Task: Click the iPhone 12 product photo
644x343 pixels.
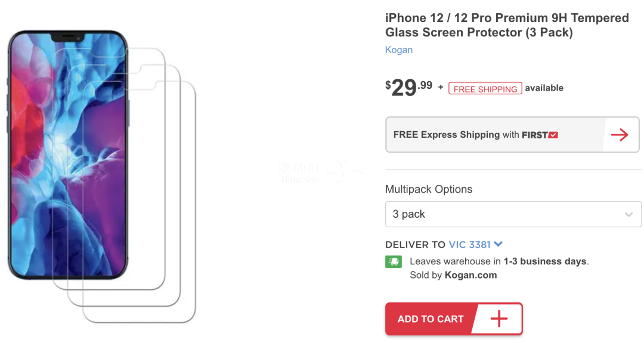Action: [68, 155]
